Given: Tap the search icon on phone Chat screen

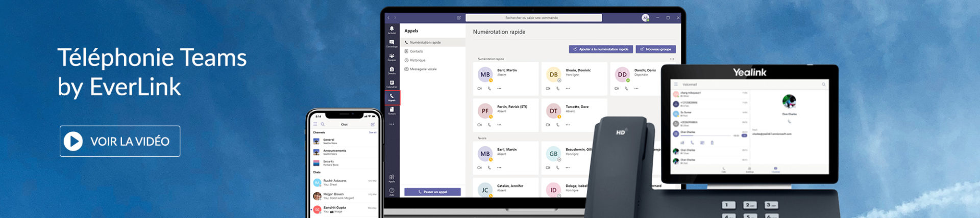Looking at the screenshot, I should 323,124.
